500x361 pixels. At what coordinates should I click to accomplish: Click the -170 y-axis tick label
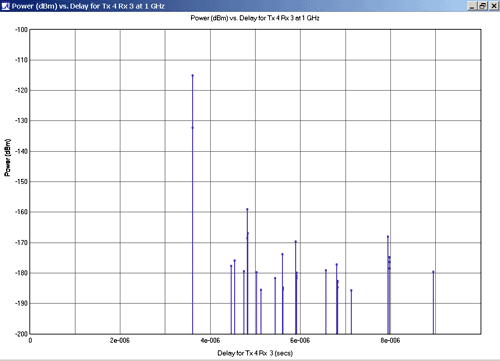point(21,243)
